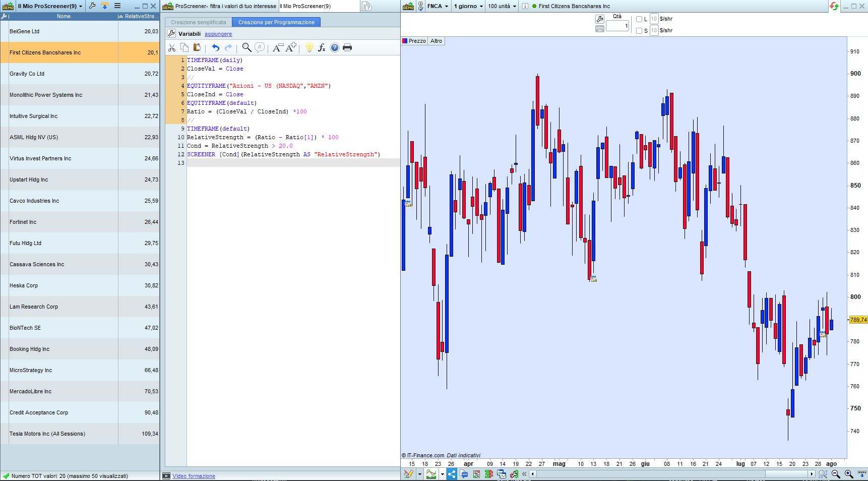Click the S price-per-share input field
Viewport: 868px width, 481px height.
(654, 31)
